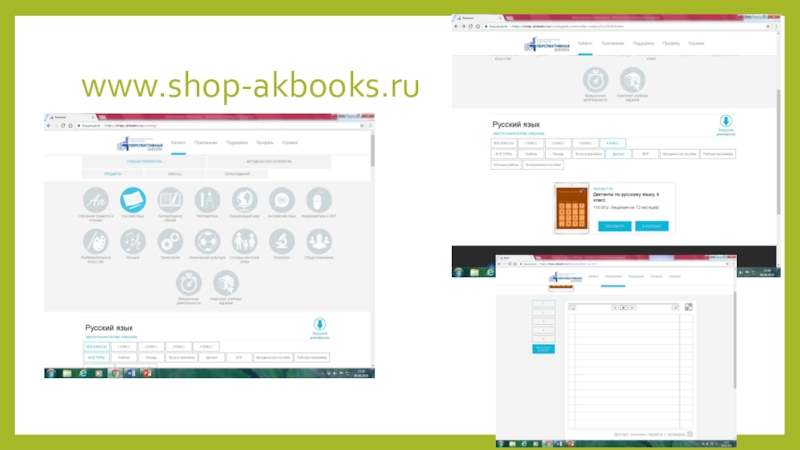The width and height of the screenshot is (800, 450).
Task: Select the Классы sub-tab
Action: pyautogui.click(x=174, y=174)
